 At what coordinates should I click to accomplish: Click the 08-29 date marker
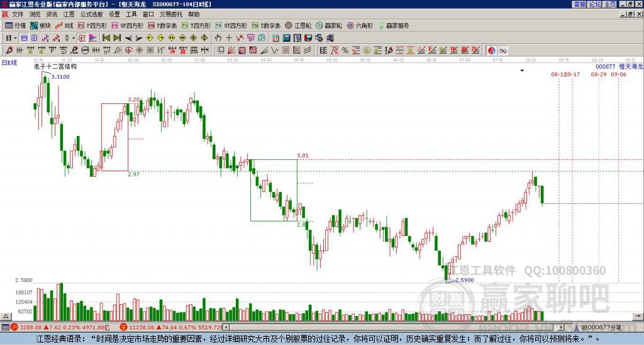599,74
